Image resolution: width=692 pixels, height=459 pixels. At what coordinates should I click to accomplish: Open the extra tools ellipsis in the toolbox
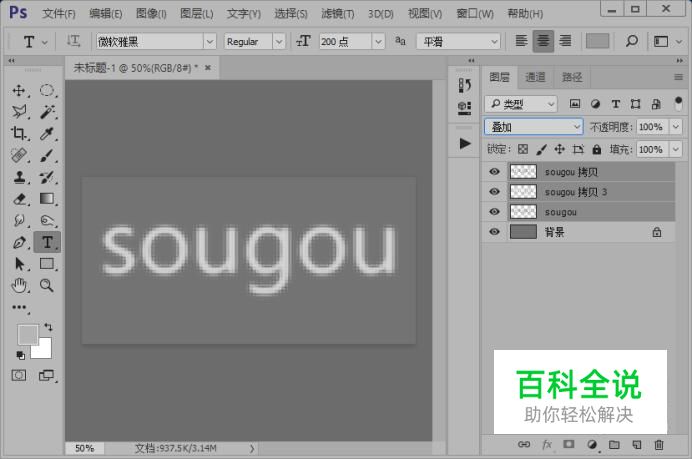pyautogui.click(x=19, y=307)
